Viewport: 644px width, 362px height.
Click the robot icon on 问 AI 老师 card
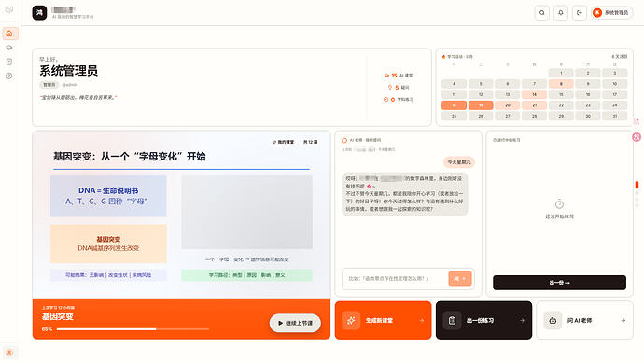point(553,321)
